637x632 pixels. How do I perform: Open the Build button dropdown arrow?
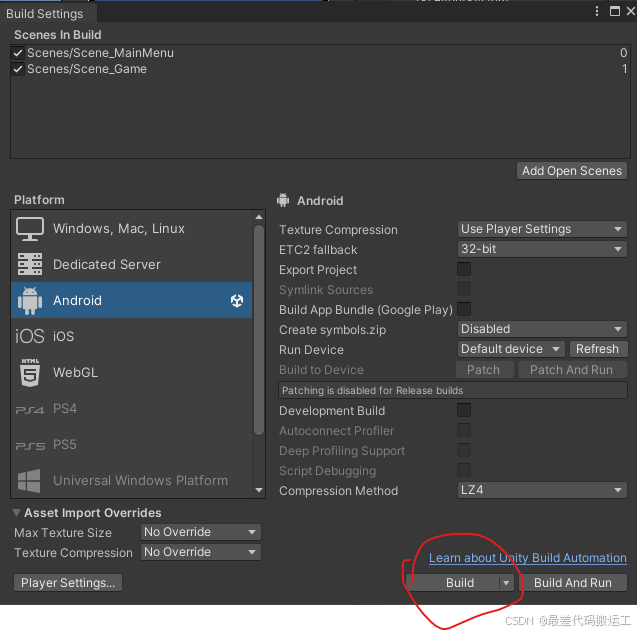click(506, 583)
